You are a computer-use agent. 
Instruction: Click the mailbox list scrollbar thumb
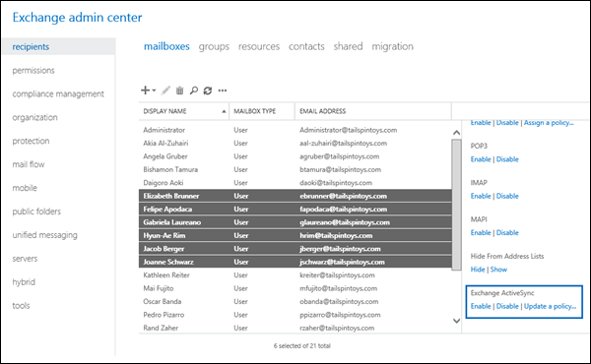point(456,205)
